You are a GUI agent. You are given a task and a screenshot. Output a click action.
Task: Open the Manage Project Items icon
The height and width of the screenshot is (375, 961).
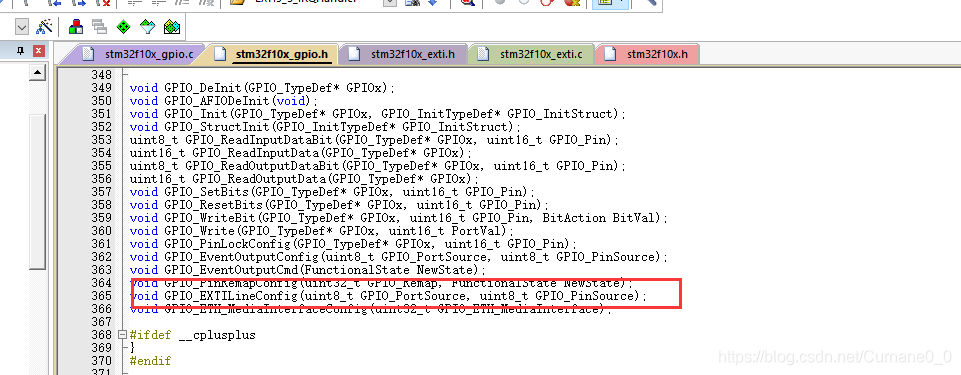[76, 27]
